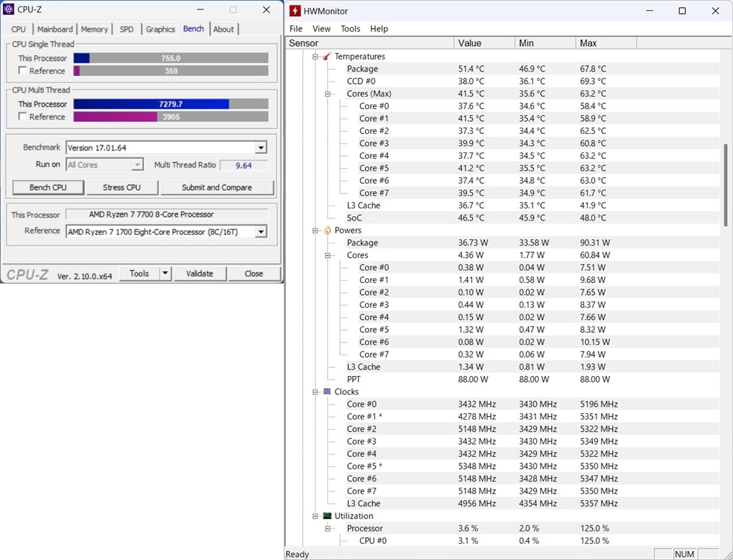Click the HWMonitor lightning bolt app icon
Image resolution: width=733 pixels, height=560 pixels.
click(x=294, y=11)
